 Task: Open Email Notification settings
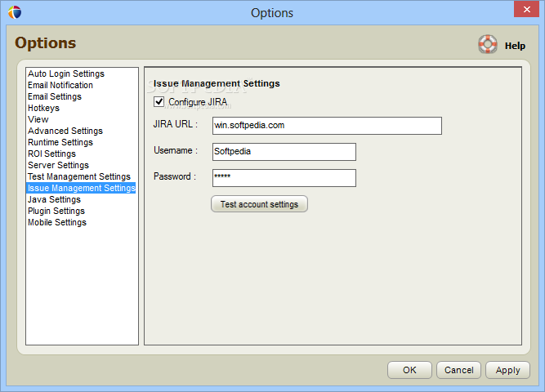pos(60,85)
